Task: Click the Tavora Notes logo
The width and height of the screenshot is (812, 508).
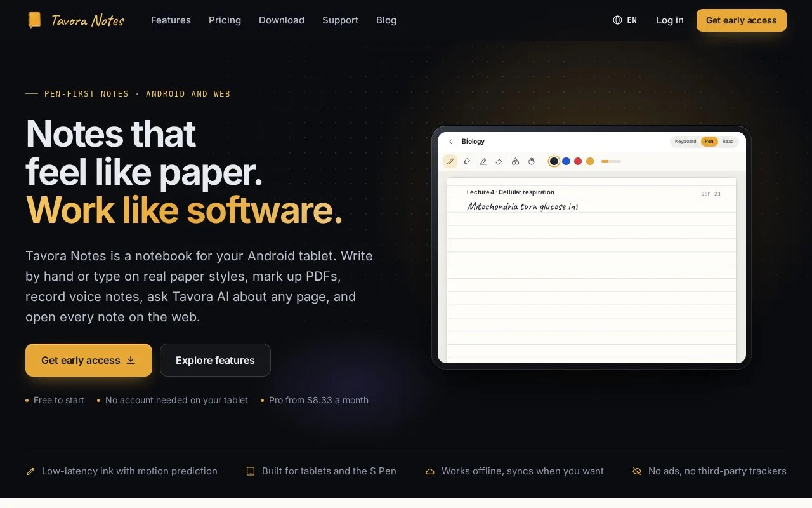Action: 76,20
